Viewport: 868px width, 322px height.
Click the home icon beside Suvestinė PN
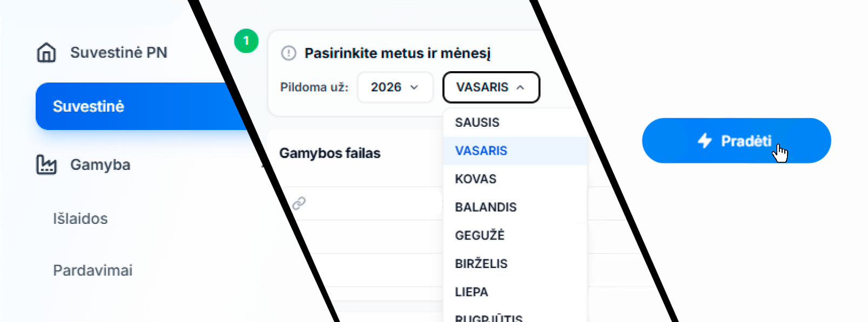(x=46, y=52)
